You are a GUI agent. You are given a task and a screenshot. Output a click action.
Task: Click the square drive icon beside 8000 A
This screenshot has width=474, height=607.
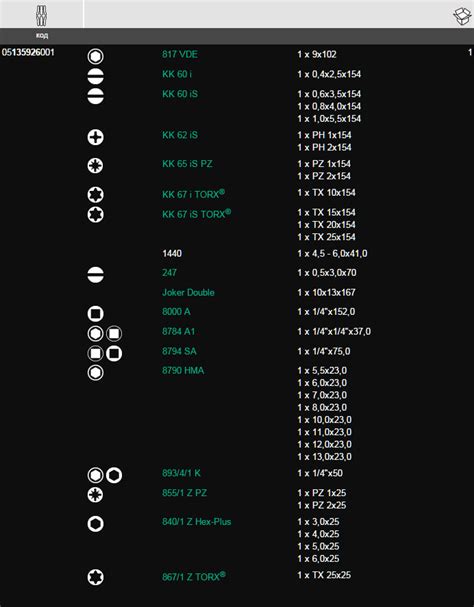95,314
